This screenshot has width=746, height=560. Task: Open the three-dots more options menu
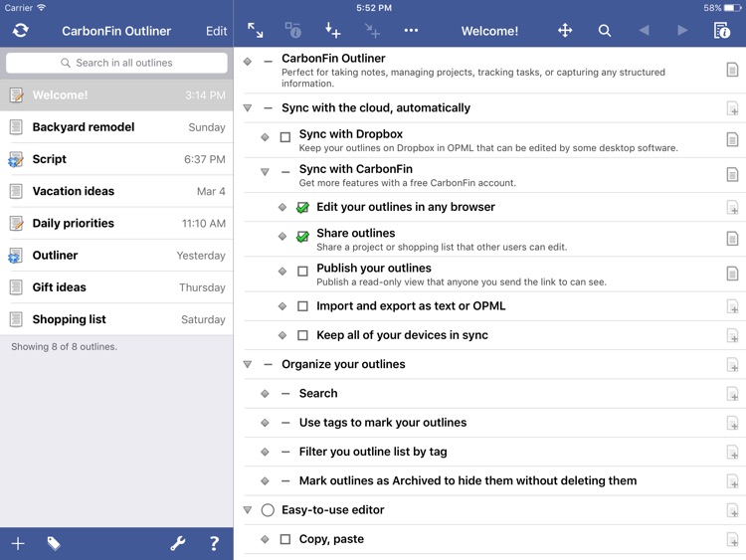(x=411, y=31)
